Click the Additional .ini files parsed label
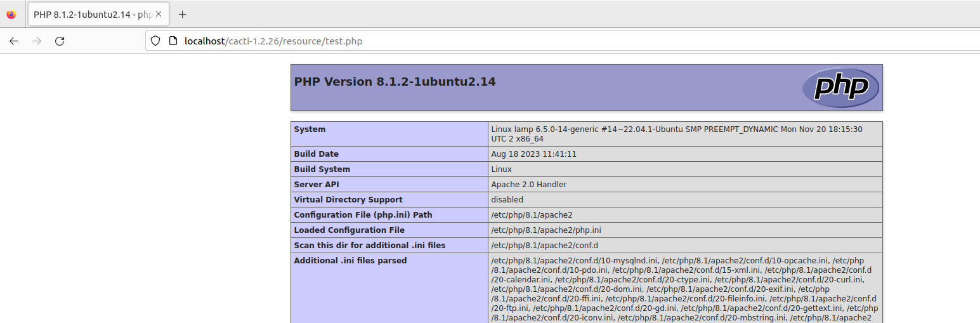 pyautogui.click(x=351, y=261)
